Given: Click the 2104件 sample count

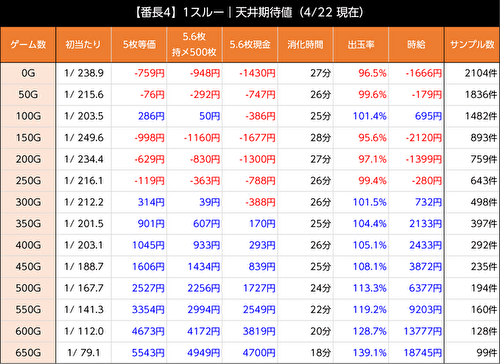Looking at the screenshot, I should [x=481, y=73].
